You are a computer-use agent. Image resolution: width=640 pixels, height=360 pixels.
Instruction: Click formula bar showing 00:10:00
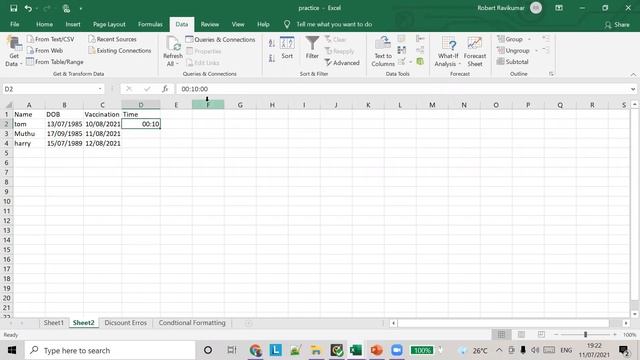tap(402, 89)
